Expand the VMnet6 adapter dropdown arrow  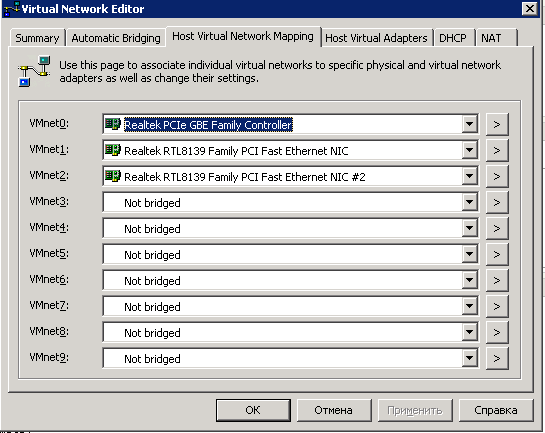(469, 280)
